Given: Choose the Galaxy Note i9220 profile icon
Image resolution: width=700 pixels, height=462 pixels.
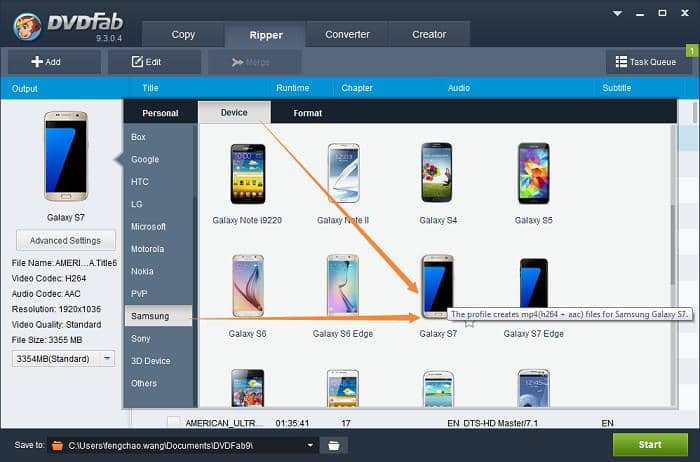Looking at the screenshot, I should pos(248,174).
